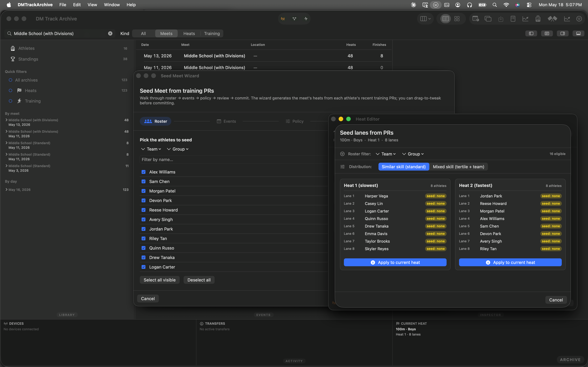Click the Deselect all button
This screenshot has height=367, width=588.
[x=199, y=280]
